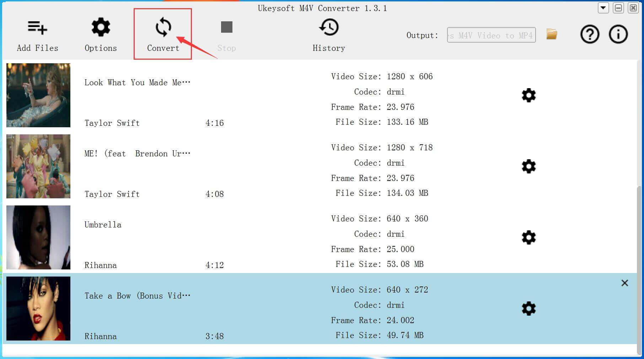Click the 'Video Size: 640 x 272' text
This screenshot has width=644, height=359.
click(x=380, y=290)
